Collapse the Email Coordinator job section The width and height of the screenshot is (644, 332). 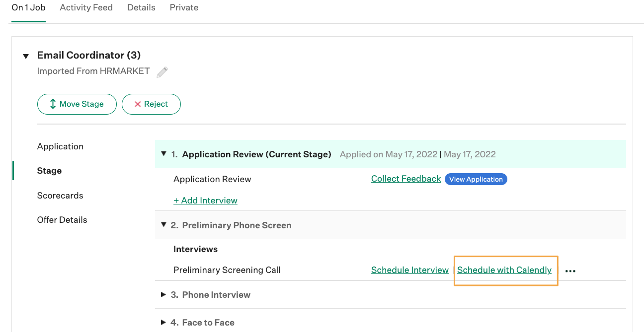pyautogui.click(x=26, y=56)
